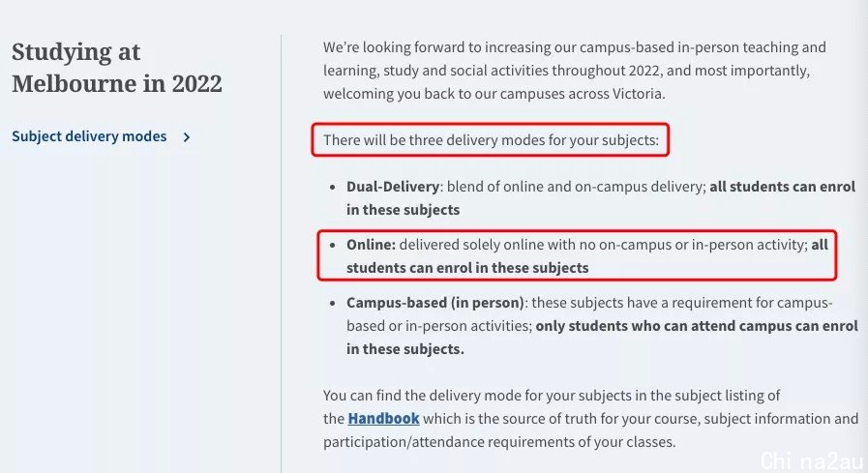This screenshot has height=473, width=868.
Task: Click the intro paragraph starting We're looking forward
Action: [575, 71]
